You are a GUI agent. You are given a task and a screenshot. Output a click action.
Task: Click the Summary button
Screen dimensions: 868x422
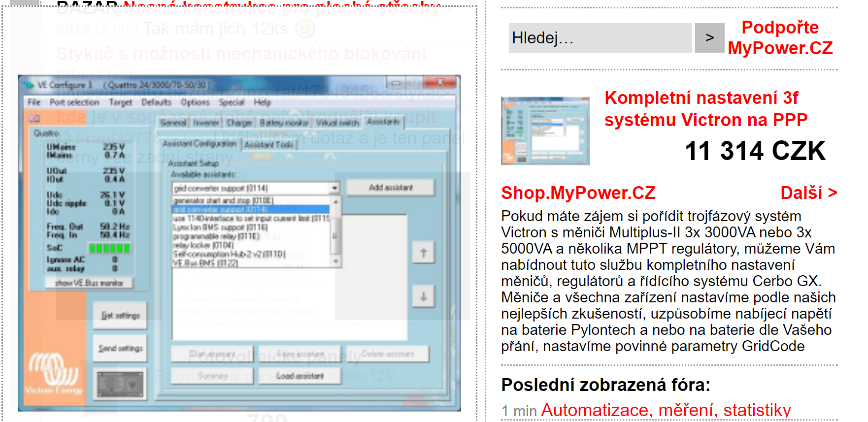click(212, 376)
